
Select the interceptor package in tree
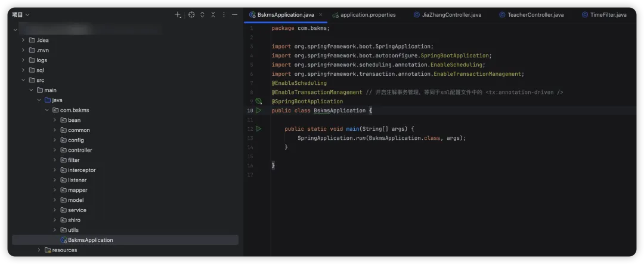point(82,170)
